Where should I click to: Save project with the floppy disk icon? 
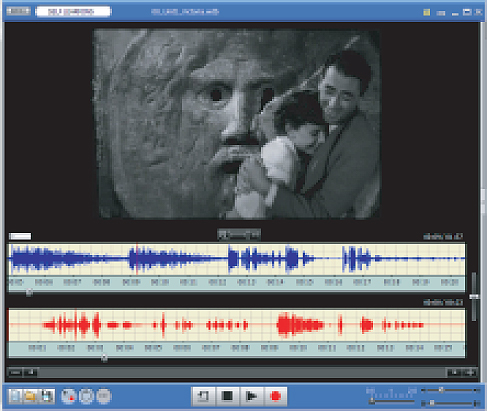pyautogui.click(x=47, y=396)
